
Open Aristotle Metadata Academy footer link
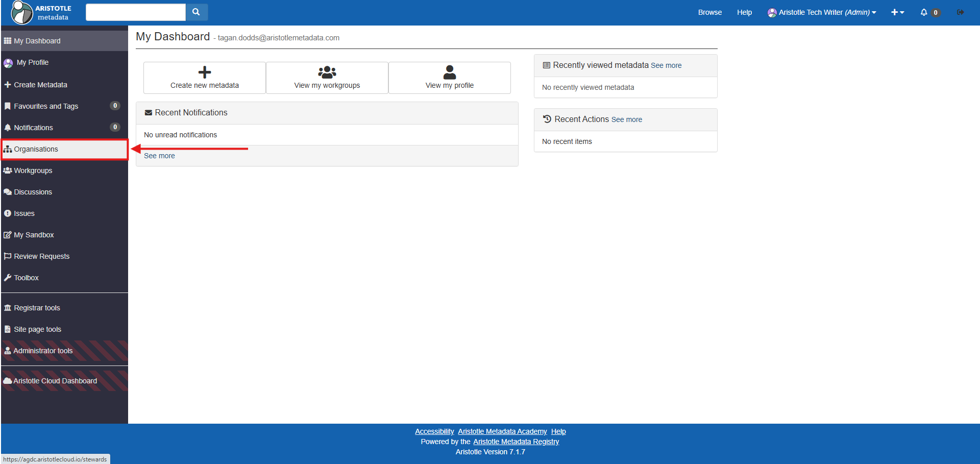[x=502, y=431]
